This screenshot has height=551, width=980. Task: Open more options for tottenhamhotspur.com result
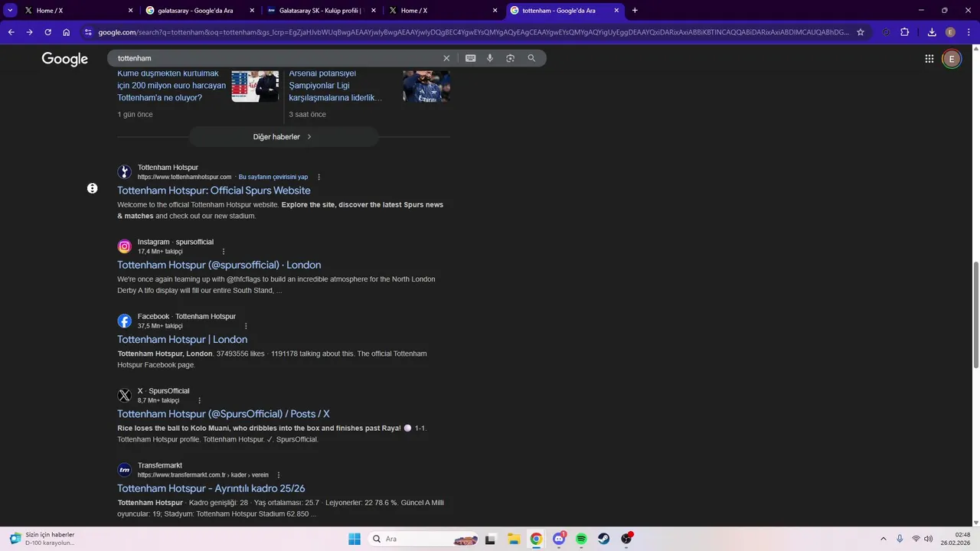tap(319, 177)
